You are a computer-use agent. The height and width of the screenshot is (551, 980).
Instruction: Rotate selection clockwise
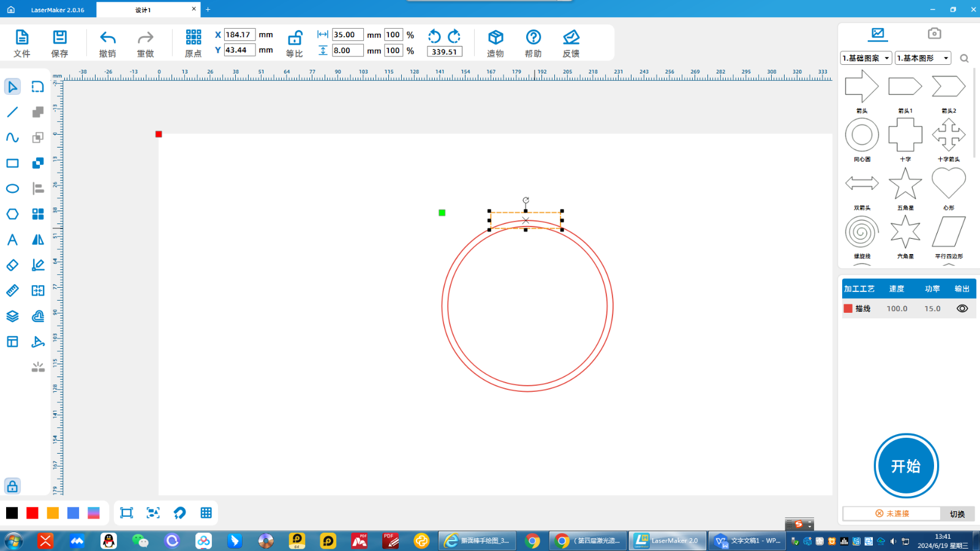click(x=454, y=36)
